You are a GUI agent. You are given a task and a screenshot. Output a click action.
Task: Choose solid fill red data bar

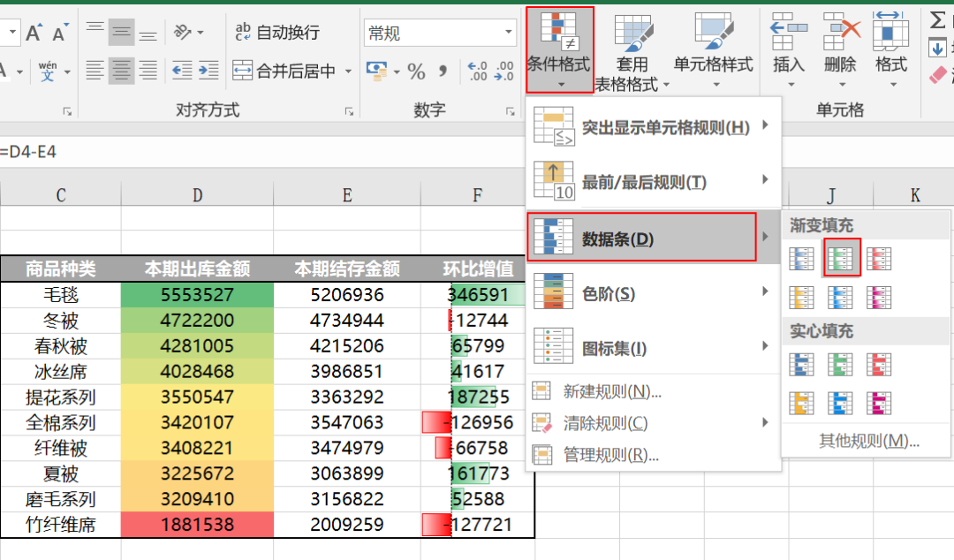[x=879, y=365]
